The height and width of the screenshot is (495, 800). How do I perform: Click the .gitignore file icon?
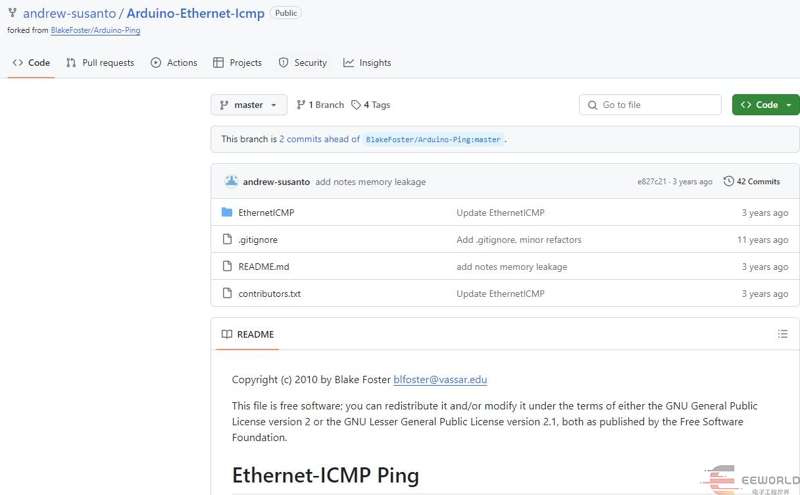click(227, 240)
